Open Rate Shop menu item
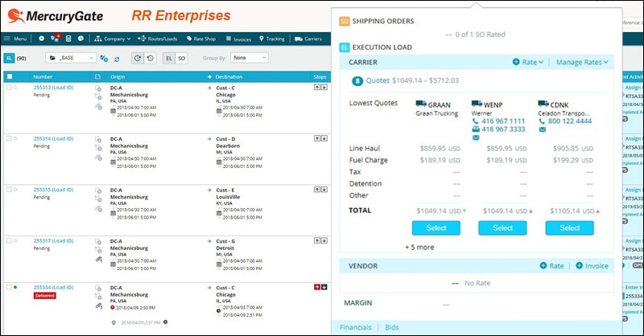The image size is (644, 336). [201, 39]
